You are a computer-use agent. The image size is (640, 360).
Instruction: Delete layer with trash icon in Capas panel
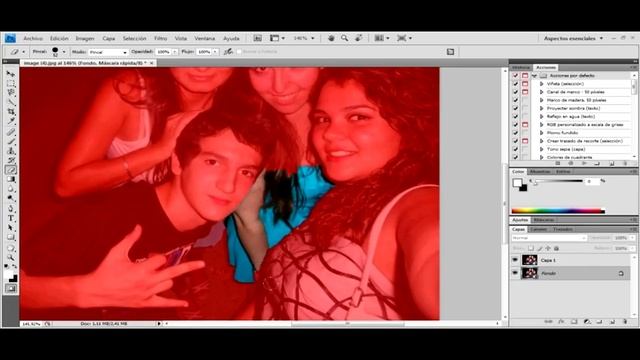[x=625, y=322]
